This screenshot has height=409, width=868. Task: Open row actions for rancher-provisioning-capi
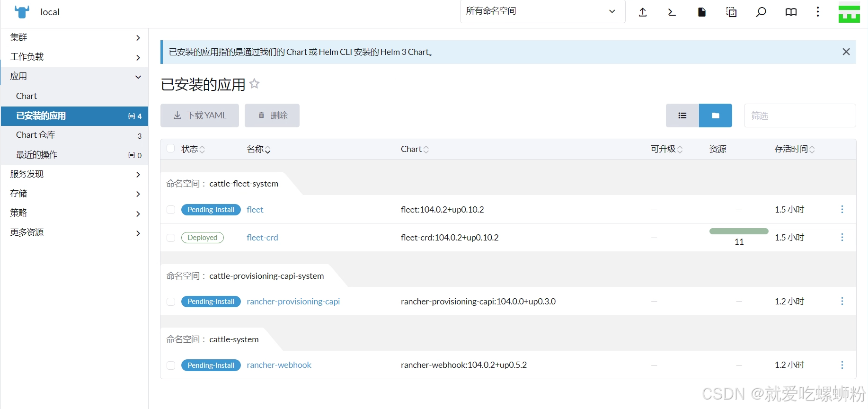click(x=842, y=301)
